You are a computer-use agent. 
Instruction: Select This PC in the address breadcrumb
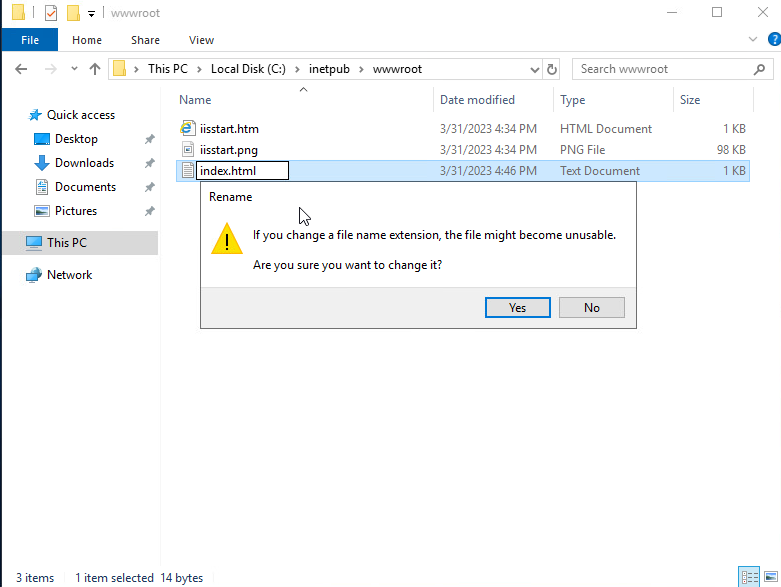pos(168,69)
